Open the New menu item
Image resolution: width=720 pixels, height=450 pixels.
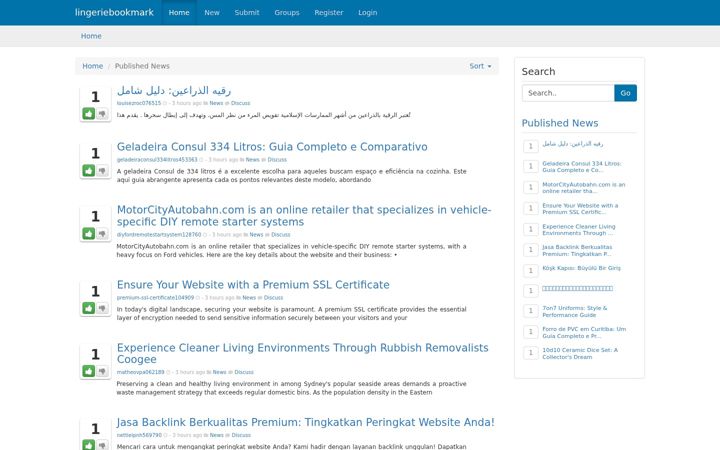pos(212,12)
